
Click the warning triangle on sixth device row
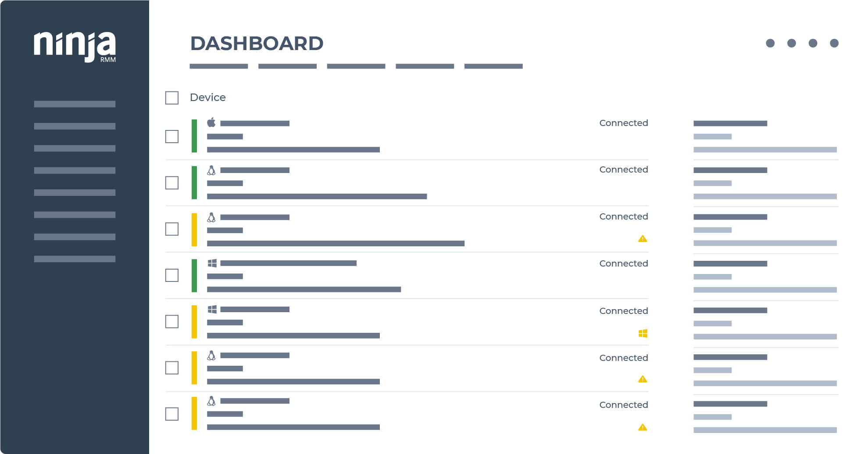click(643, 379)
